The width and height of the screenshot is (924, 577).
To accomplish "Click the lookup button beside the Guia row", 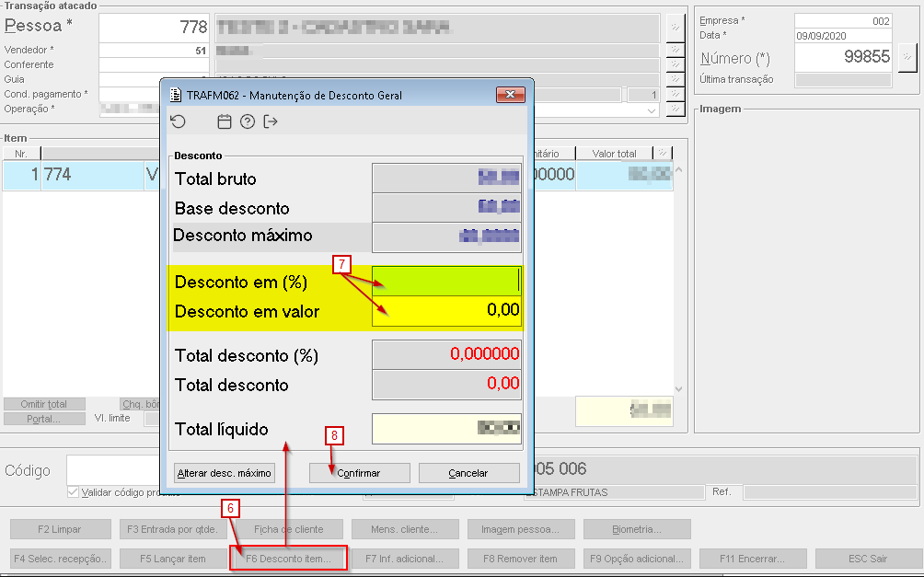I will point(676,79).
